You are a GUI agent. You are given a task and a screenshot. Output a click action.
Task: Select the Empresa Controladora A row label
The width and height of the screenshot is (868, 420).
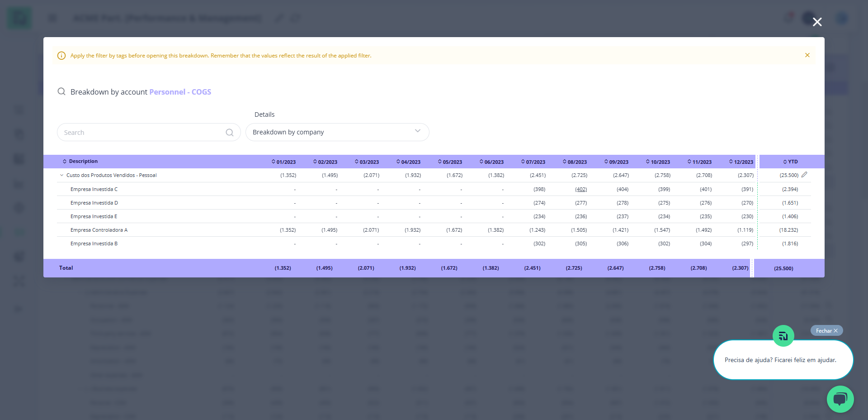click(x=99, y=230)
